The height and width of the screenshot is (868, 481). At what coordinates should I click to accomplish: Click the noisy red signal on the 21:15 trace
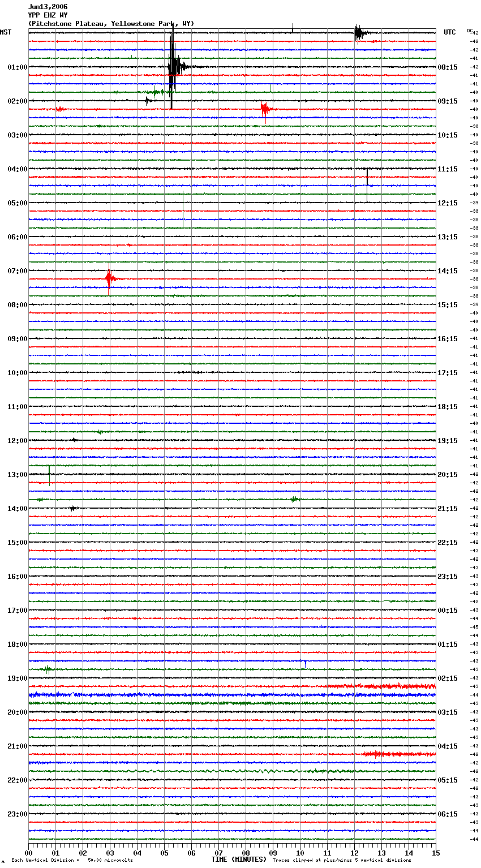tap(399, 754)
